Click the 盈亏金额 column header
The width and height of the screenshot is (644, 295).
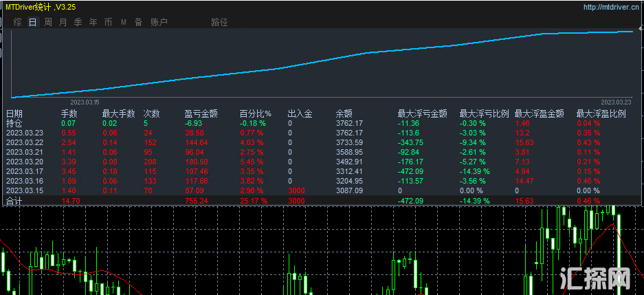pyautogui.click(x=201, y=113)
